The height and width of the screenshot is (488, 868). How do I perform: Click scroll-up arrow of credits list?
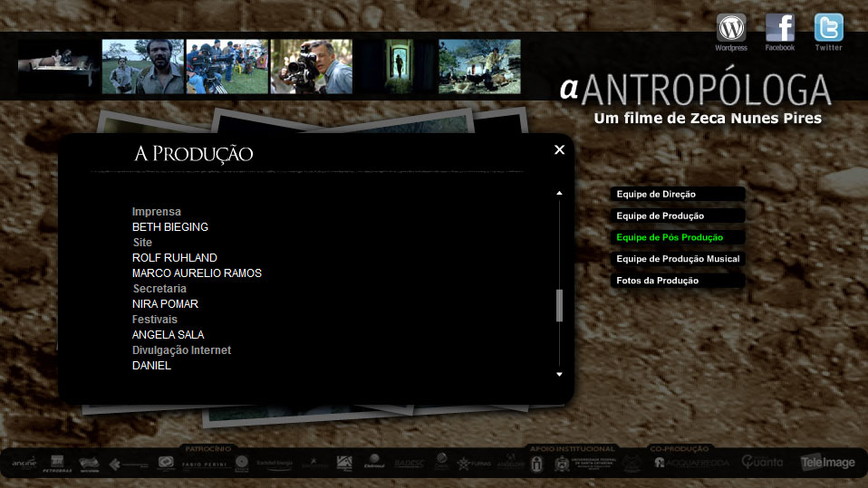[560, 193]
